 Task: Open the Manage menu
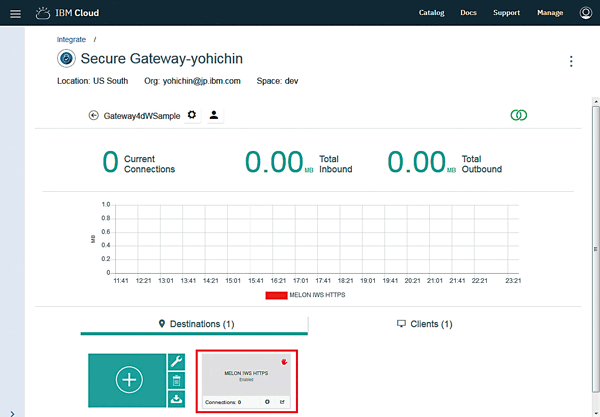coord(550,13)
